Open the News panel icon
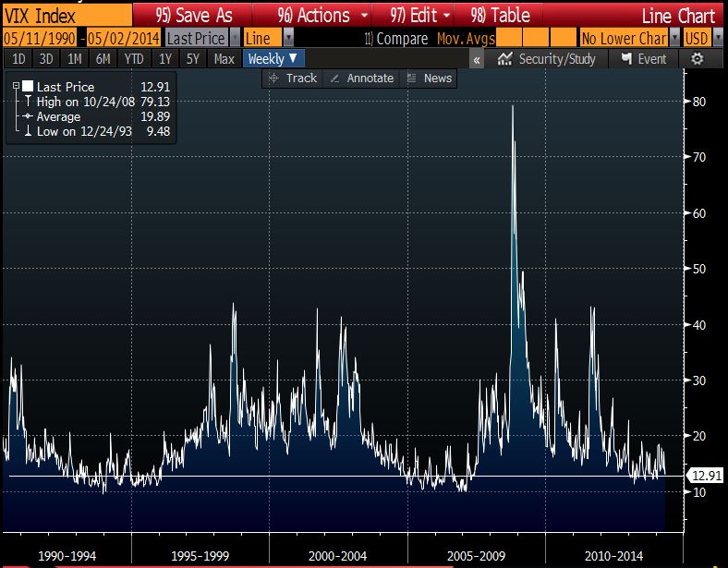 pos(412,79)
